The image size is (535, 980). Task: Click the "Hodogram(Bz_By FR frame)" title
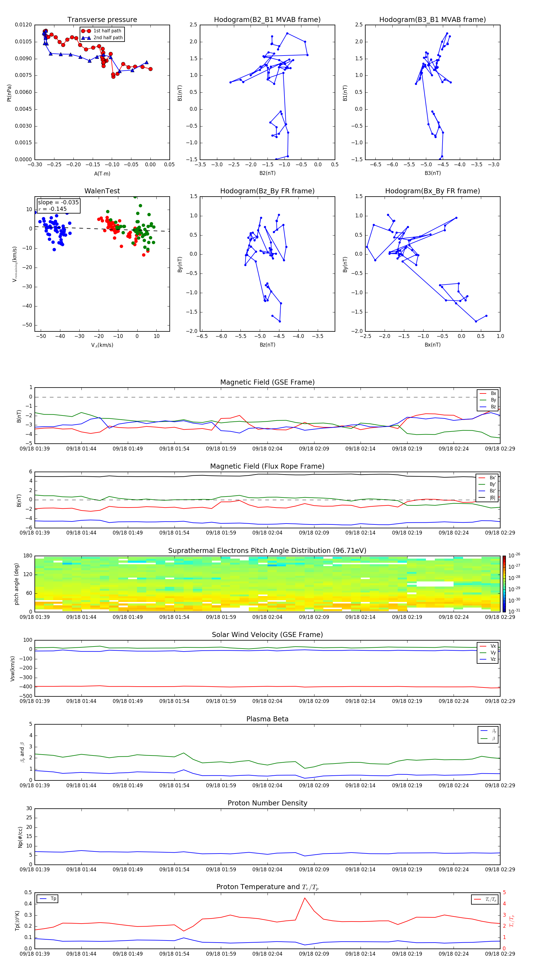[x=267, y=191]
